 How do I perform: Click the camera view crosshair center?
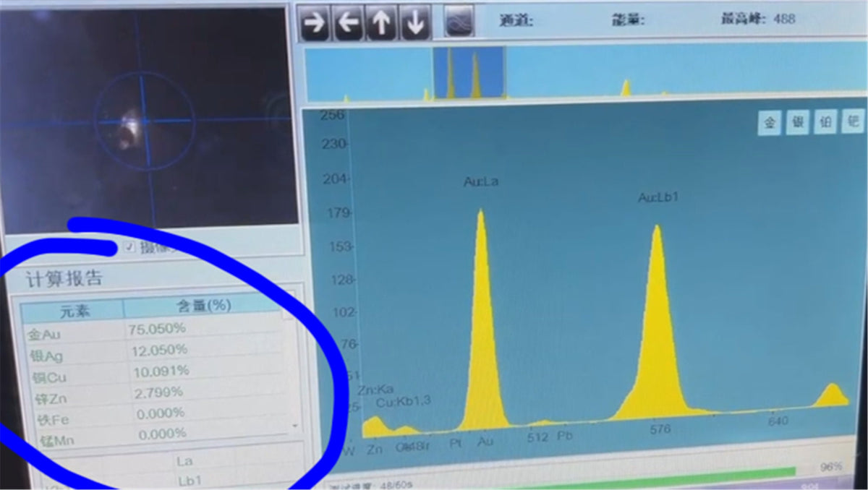point(144,121)
